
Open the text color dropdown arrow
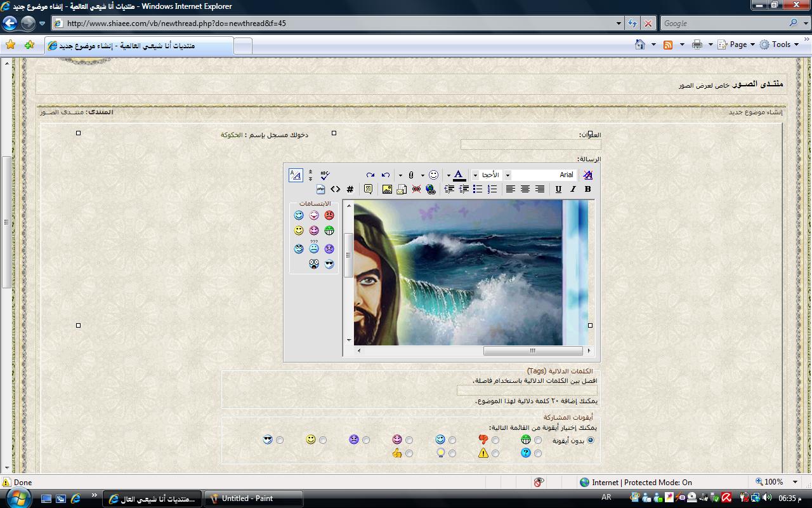(449, 175)
